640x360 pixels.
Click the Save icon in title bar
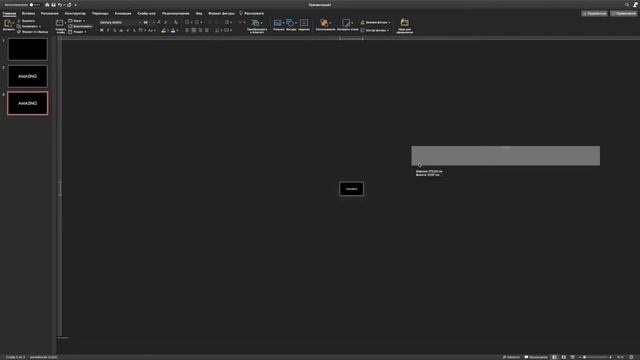click(x=53, y=5)
